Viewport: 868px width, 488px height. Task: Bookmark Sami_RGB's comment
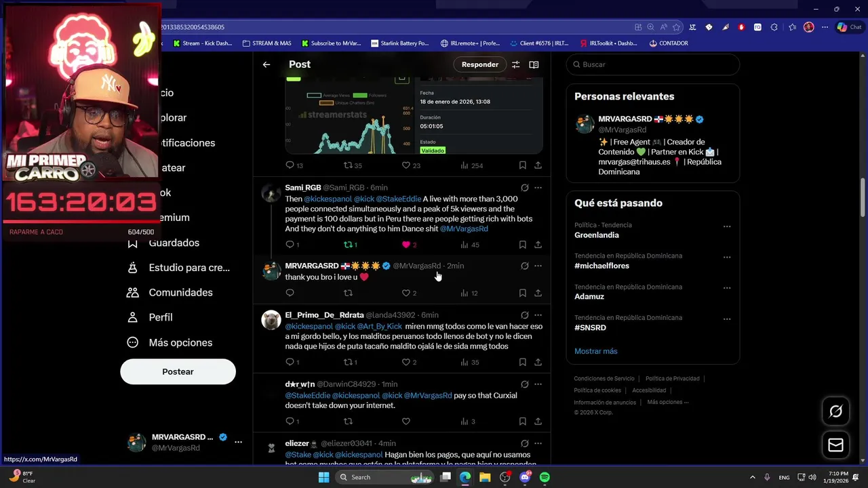pos(522,245)
